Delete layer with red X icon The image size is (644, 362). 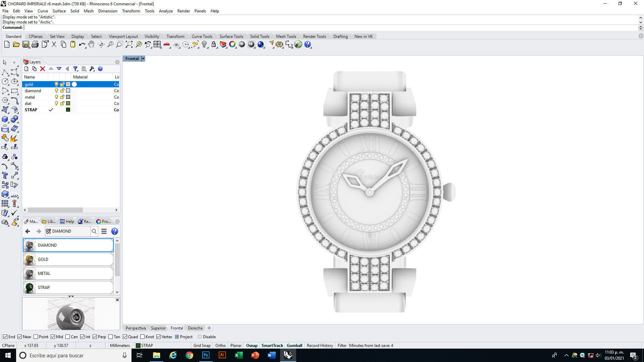(x=43, y=69)
